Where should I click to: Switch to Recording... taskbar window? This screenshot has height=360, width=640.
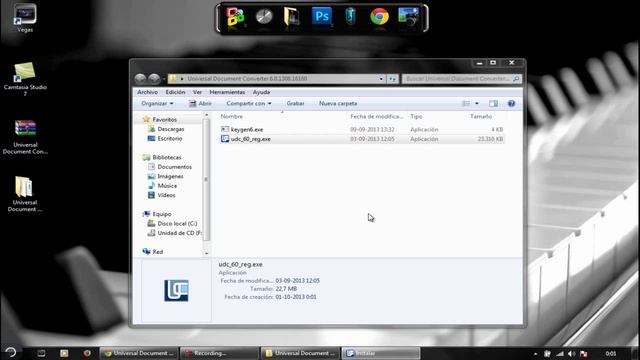coord(220,353)
